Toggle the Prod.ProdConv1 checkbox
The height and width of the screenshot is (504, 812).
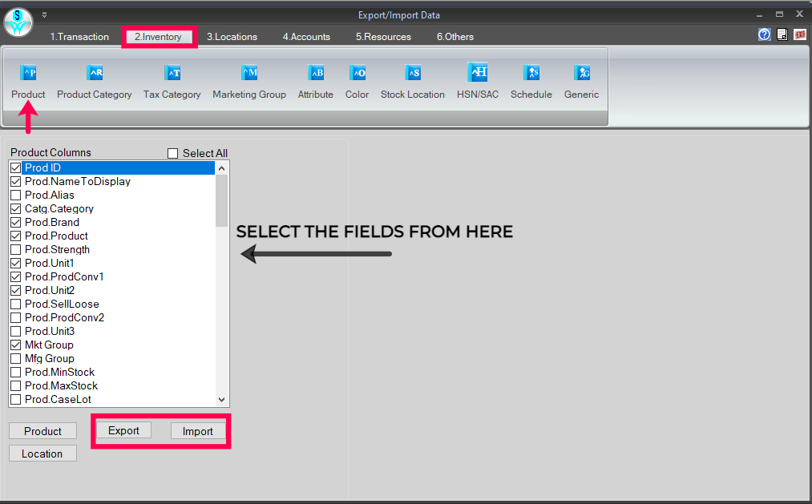(15, 276)
